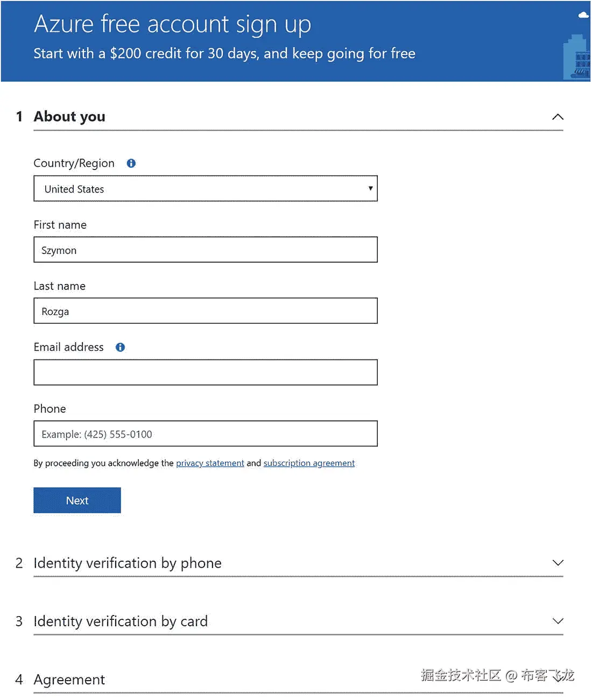Click into the Email address field

pos(206,372)
